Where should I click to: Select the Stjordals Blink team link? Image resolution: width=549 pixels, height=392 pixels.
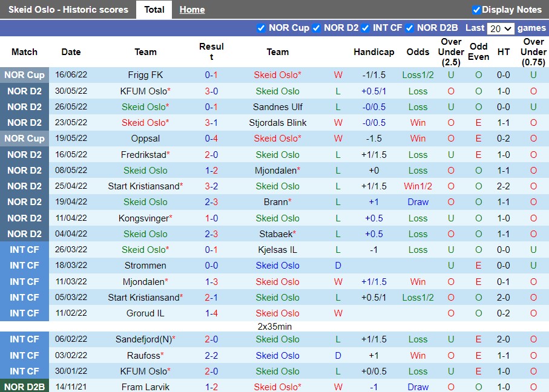[x=278, y=123]
